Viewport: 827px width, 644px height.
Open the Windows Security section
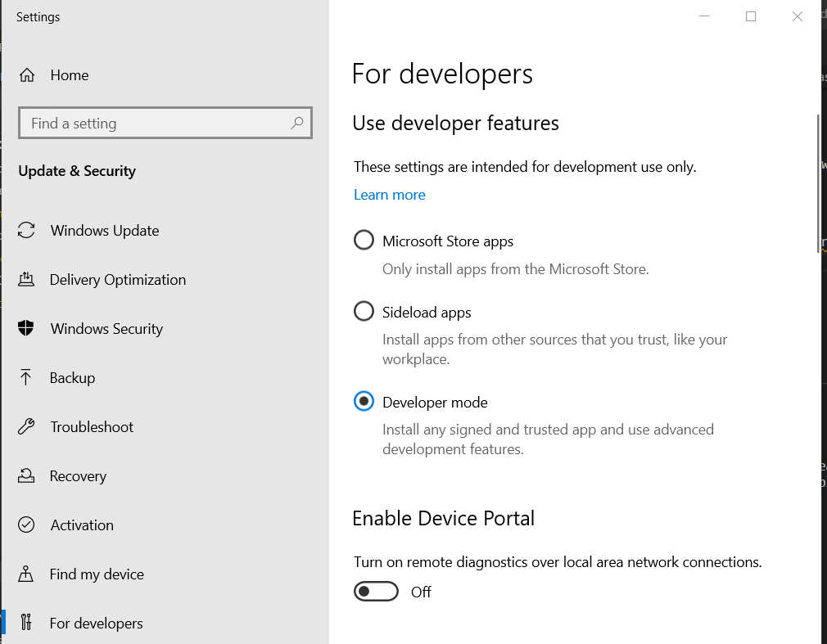click(x=165, y=328)
